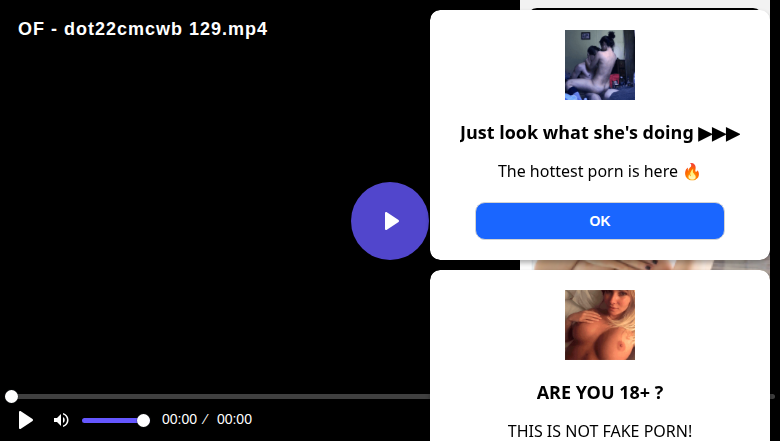Click the fire emoji in first popup

[692, 172]
